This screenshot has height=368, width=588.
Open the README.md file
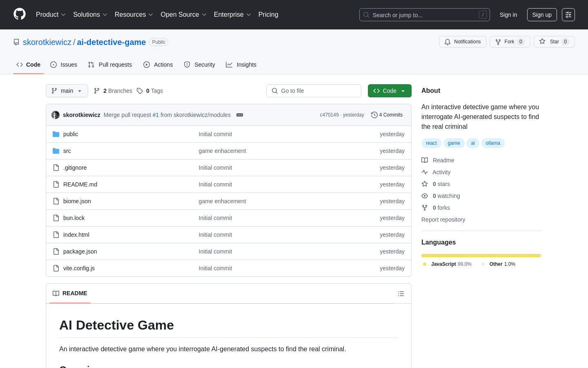click(80, 184)
